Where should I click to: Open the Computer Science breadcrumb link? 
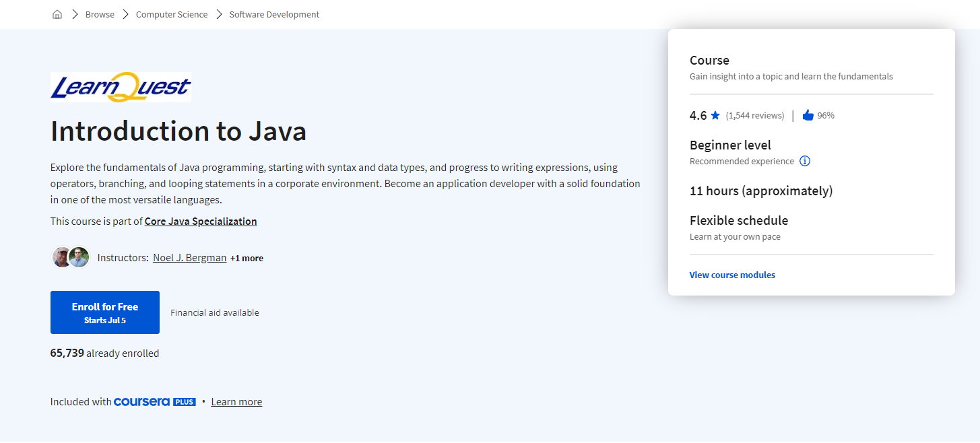pyautogui.click(x=172, y=14)
